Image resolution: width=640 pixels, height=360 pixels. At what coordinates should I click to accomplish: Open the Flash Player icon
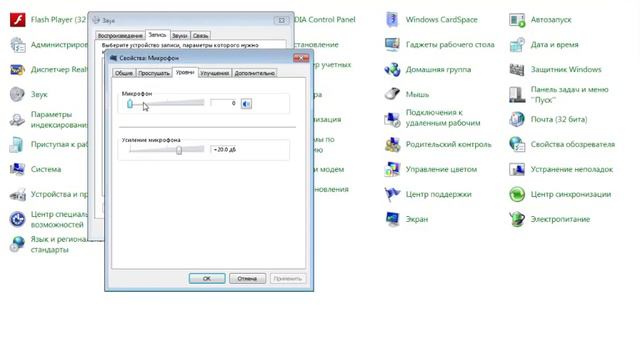18,20
